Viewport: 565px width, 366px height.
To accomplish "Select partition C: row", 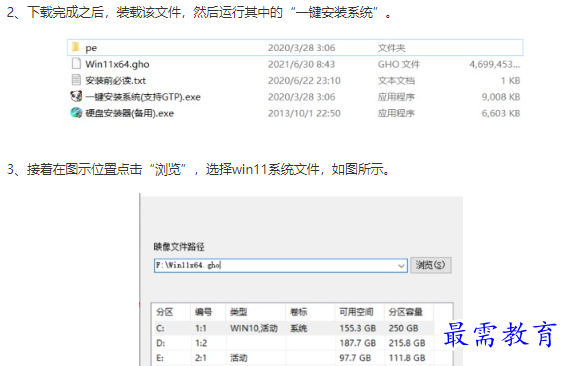I will [x=292, y=328].
